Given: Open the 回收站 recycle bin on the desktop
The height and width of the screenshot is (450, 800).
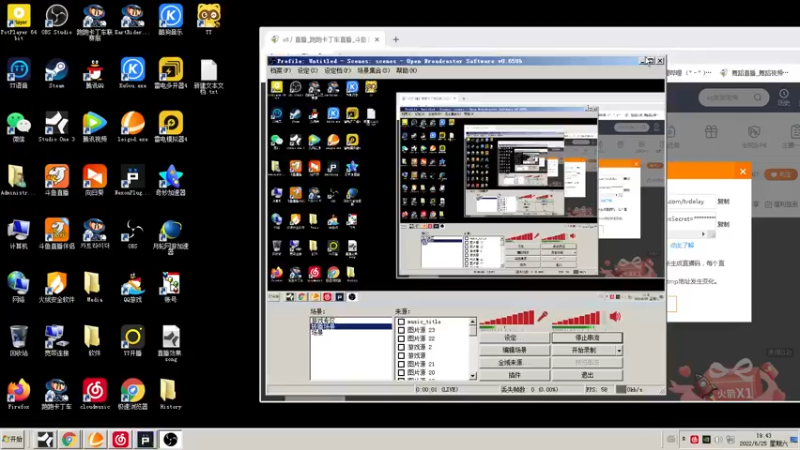Looking at the screenshot, I should [x=19, y=341].
